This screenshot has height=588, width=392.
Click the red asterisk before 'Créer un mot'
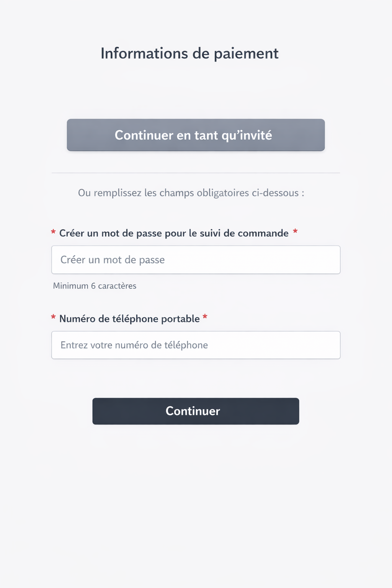coord(53,233)
